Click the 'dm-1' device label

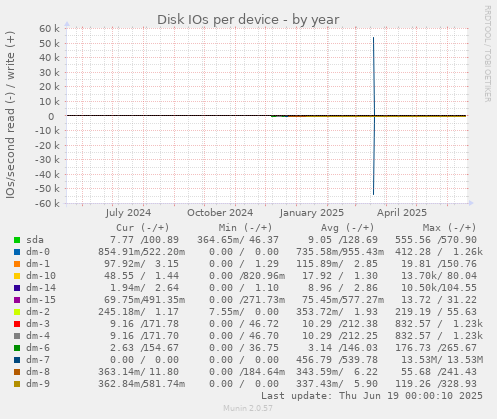click(x=38, y=264)
